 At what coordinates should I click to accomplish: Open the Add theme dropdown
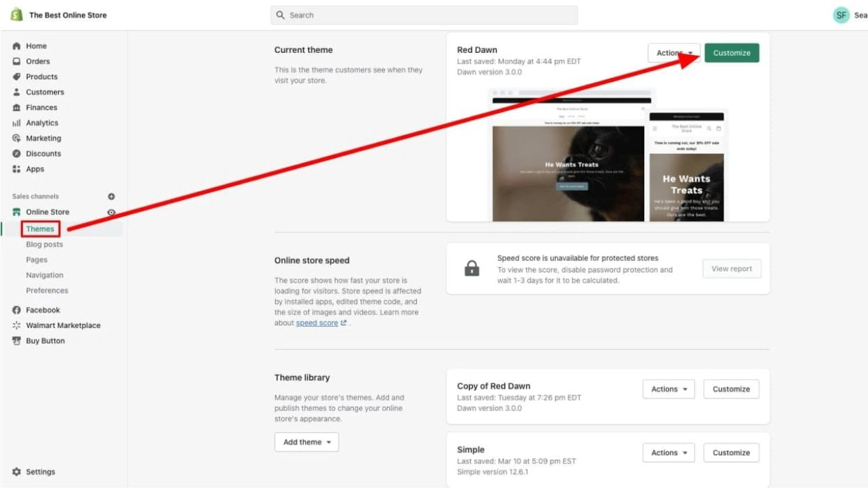(307, 442)
